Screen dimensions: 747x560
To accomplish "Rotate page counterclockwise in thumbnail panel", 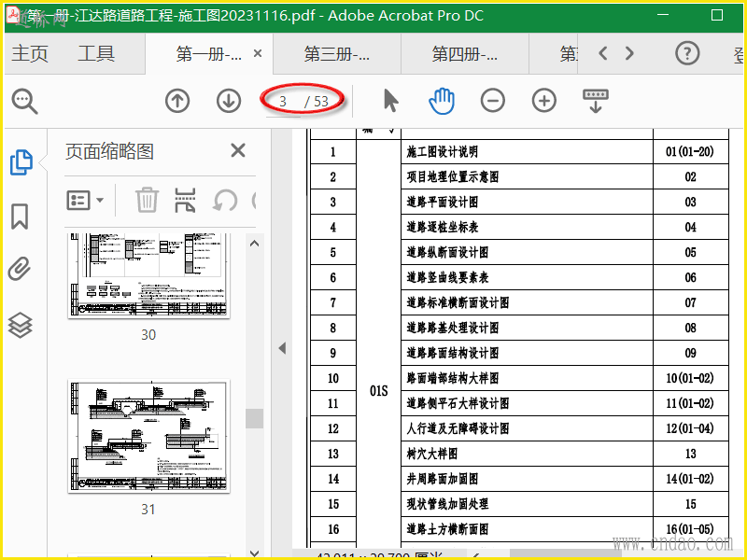I will pyautogui.click(x=225, y=200).
